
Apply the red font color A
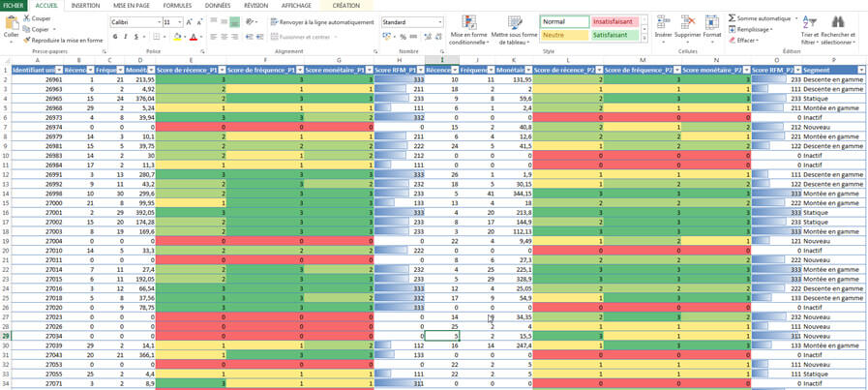tap(193, 37)
